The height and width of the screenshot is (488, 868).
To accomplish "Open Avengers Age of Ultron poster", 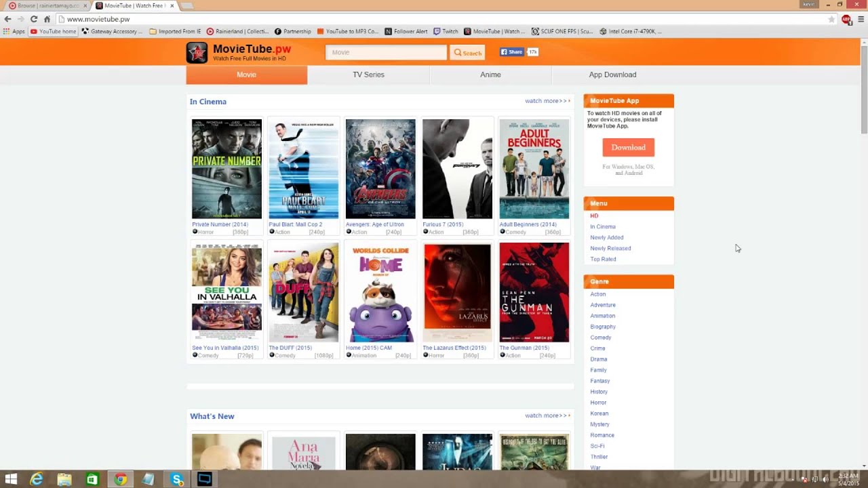I will tap(380, 169).
